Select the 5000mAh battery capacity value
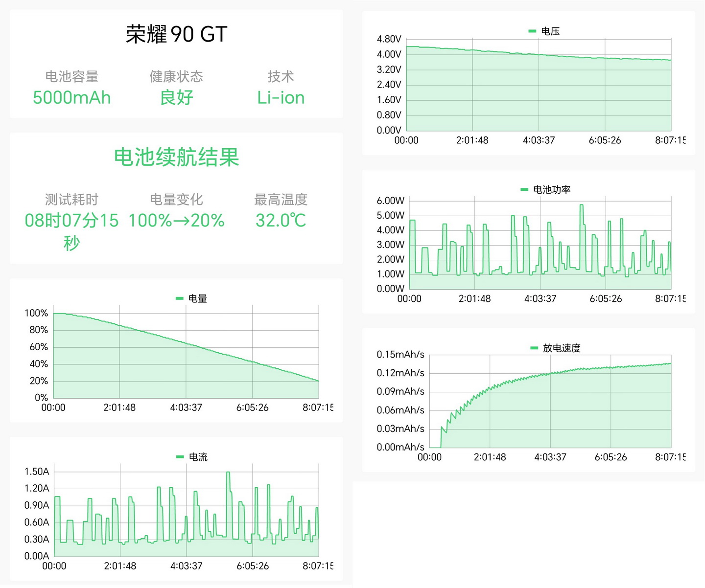The height and width of the screenshot is (588, 705). (72, 98)
